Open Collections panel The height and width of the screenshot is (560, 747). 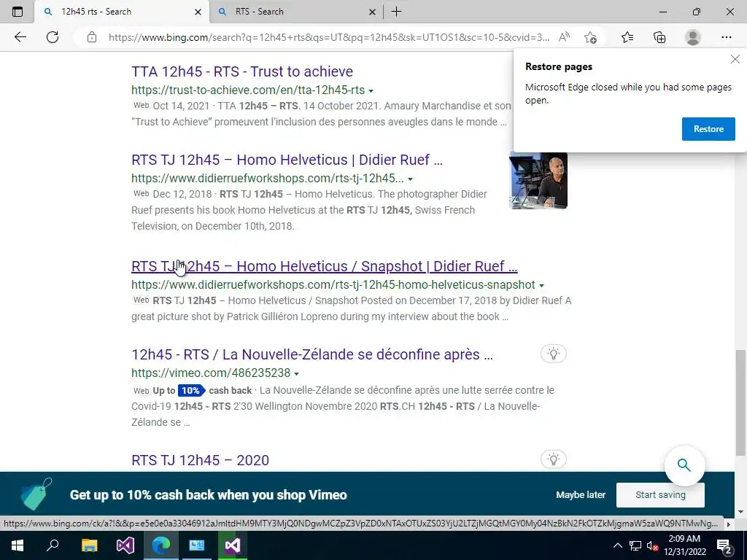click(x=659, y=37)
